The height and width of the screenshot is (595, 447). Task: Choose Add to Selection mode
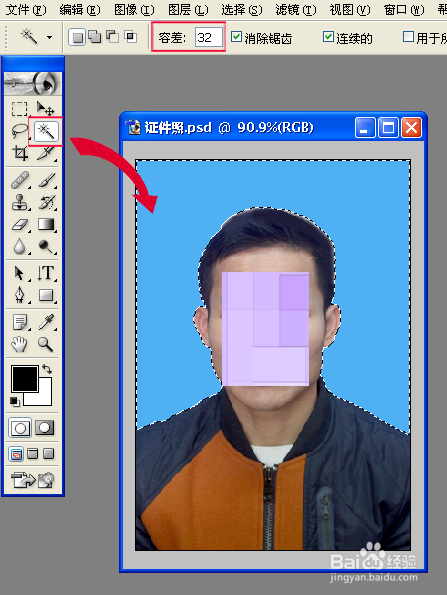(94, 37)
